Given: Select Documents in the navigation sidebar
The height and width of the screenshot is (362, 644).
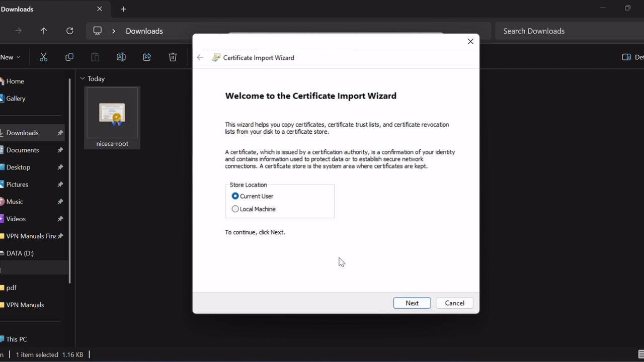Looking at the screenshot, I should pos(22,150).
